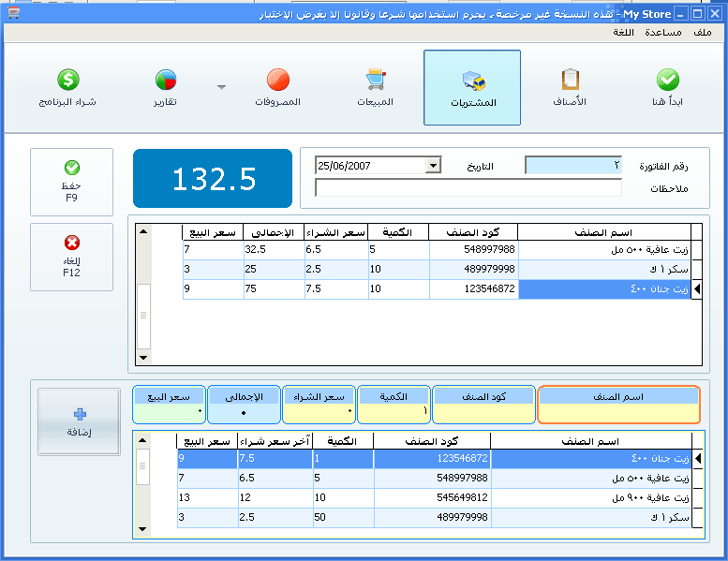Screen dimensions: 728x561
Task: Open the ملف menu
Action: pyautogui.click(x=703, y=32)
